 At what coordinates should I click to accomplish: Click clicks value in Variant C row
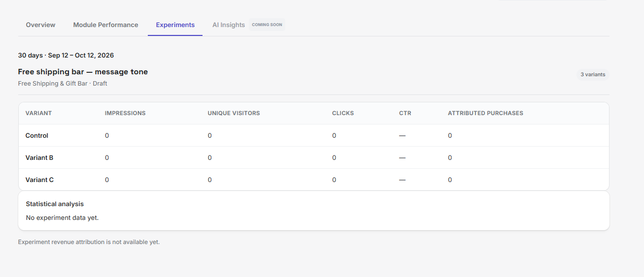pyautogui.click(x=334, y=180)
